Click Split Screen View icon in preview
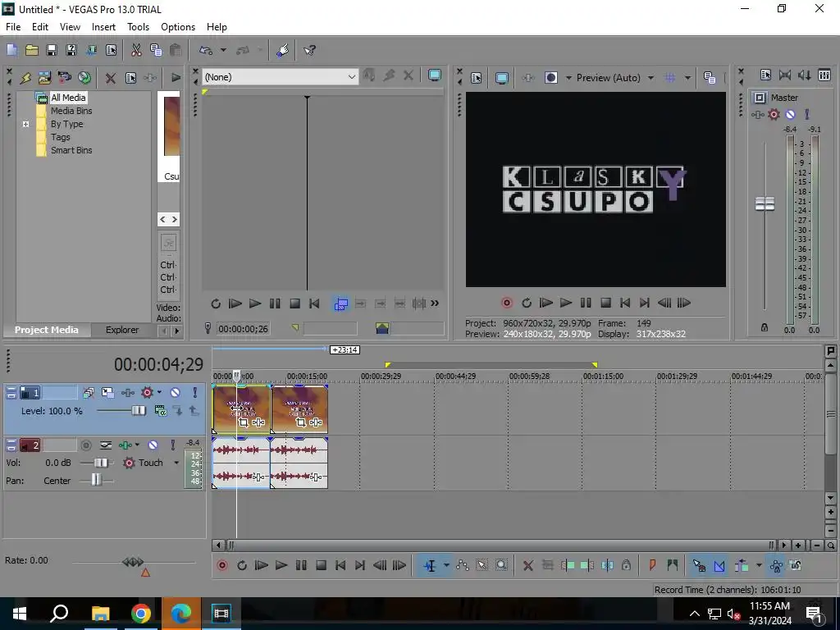 point(550,78)
